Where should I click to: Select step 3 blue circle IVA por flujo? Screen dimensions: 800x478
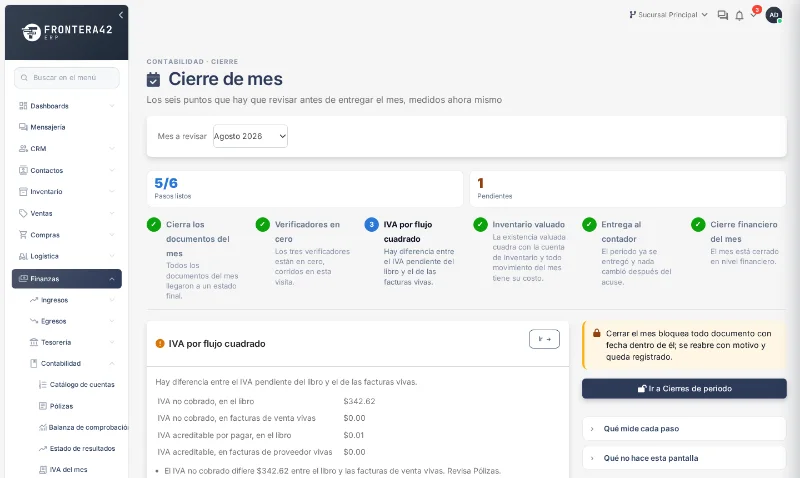(371, 224)
